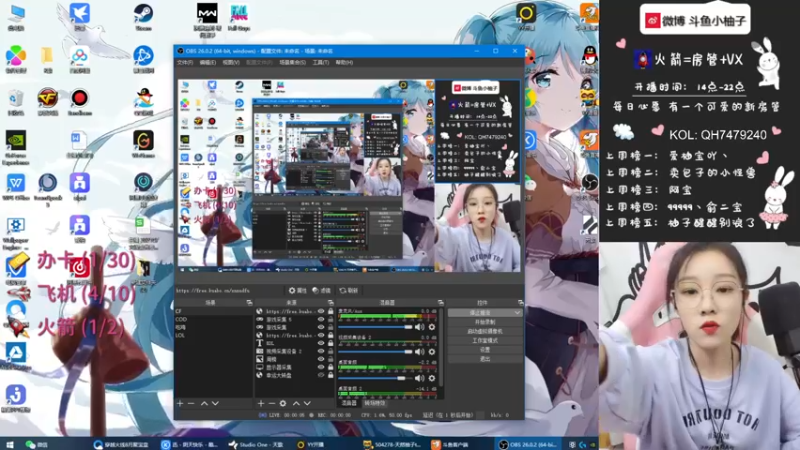
Task: Remove selected source with minus icon
Action: point(271,403)
